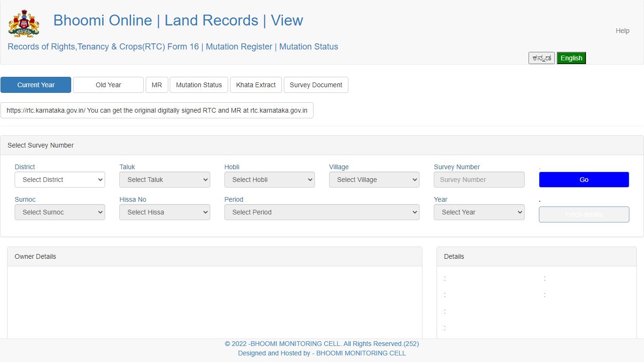
Task: Expand the Select Taluk dropdown
Action: (165, 180)
